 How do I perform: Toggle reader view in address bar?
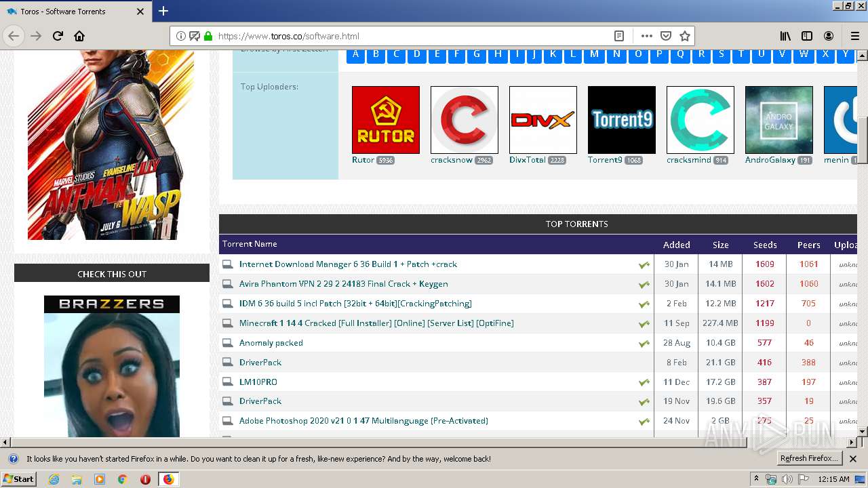click(x=619, y=36)
